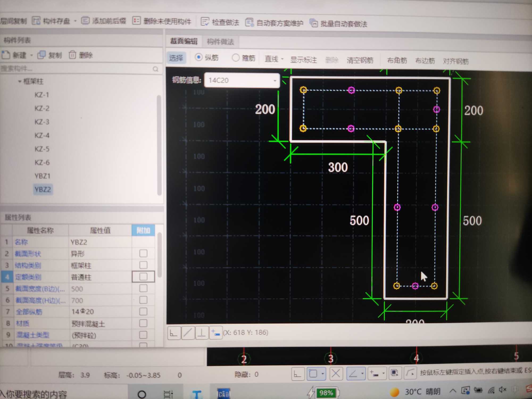Toggle 截面高度 附加 checkbox

click(x=143, y=300)
